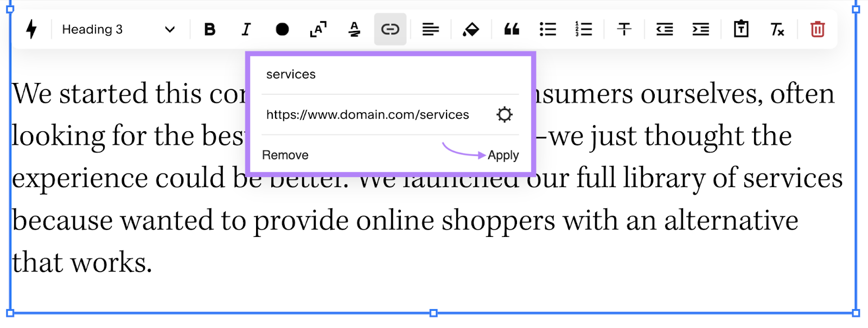The image size is (868, 328).
Task: Paste as plain text clipboard icon
Action: [x=741, y=29]
